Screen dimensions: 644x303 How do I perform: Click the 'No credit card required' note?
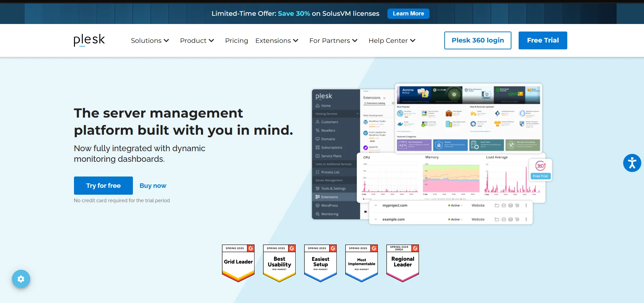tap(122, 201)
